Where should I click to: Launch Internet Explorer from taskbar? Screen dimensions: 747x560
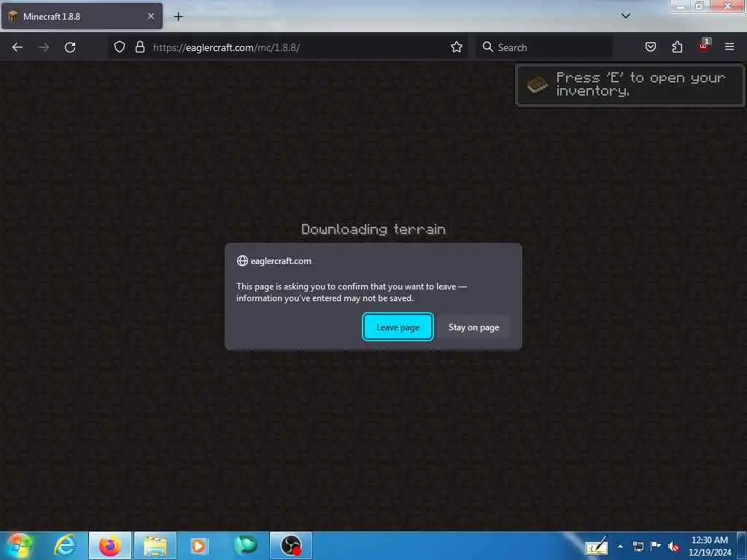click(65, 545)
